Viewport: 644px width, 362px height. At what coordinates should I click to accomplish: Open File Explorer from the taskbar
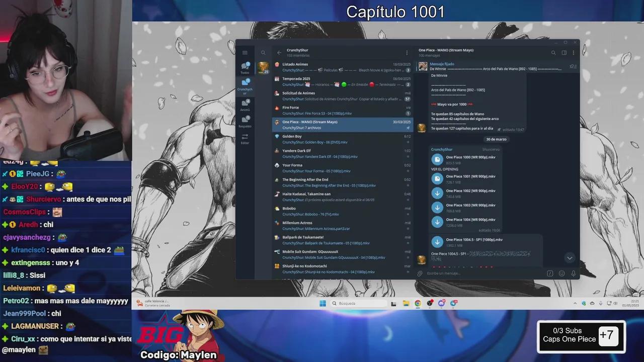406,303
